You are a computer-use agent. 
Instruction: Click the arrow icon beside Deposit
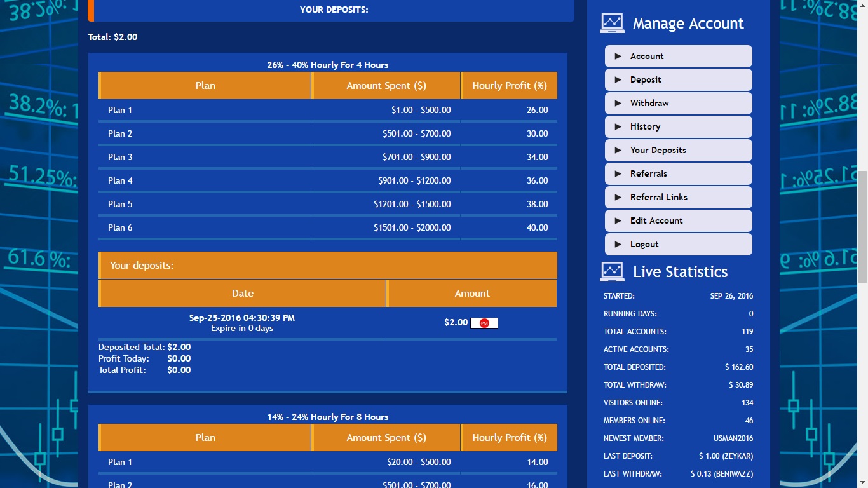pyautogui.click(x=618, y=80)
